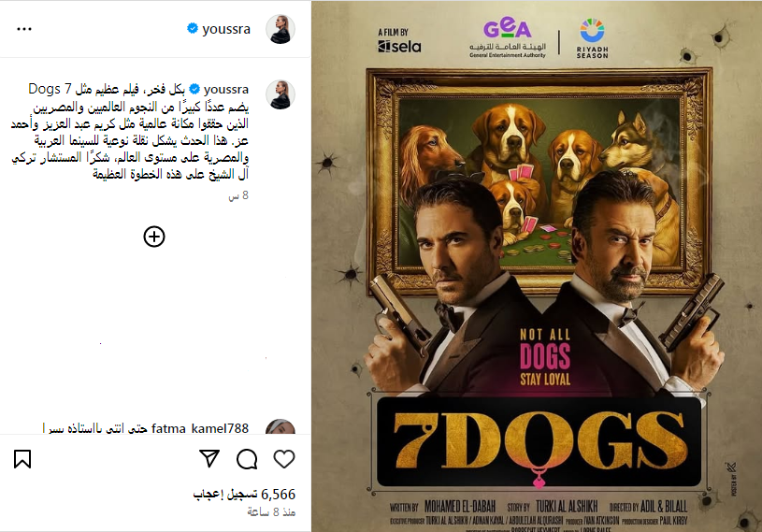Image resolution: width=762 pixels, height=532 pixels.
Task: Save the post with the bookmark icon
Action: pyautogui.click(x=22, y=459)
